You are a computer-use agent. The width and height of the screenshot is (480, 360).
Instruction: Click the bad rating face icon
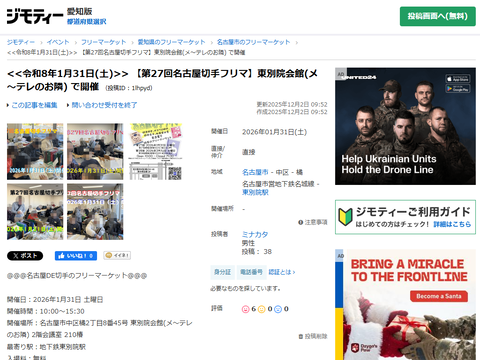tap(278, 309)
